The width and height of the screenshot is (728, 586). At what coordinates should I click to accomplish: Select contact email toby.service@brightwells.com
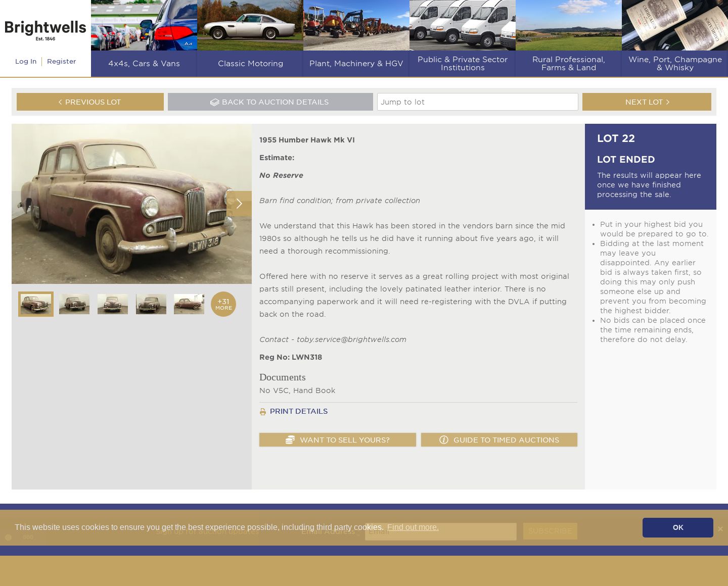351,339
